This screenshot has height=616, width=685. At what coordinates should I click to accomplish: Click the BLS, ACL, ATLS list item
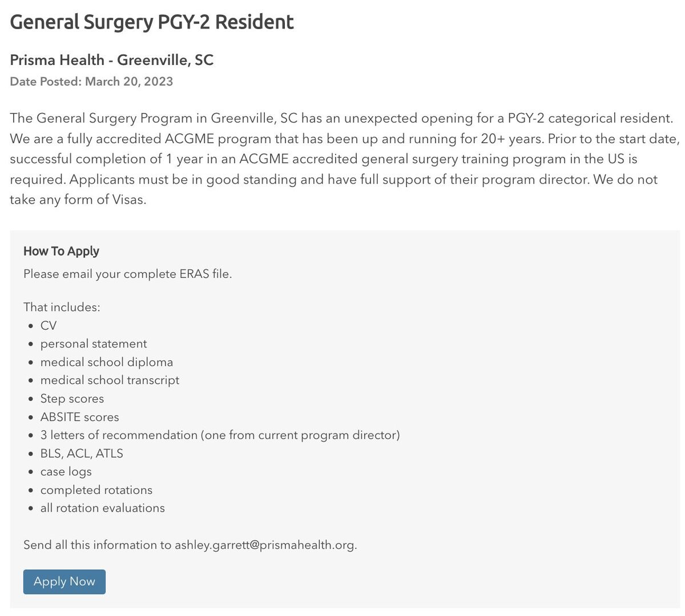(82, 453)
